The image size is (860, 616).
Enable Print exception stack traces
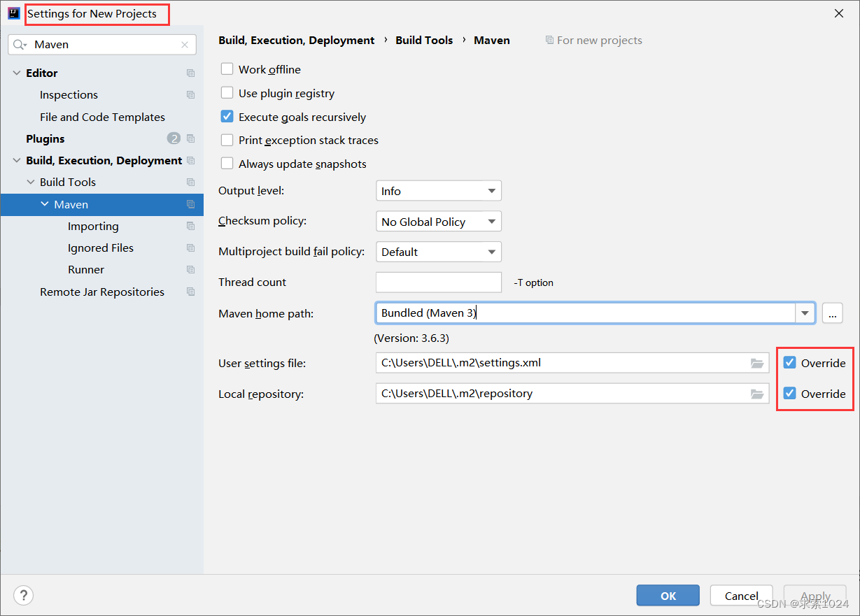227,140
